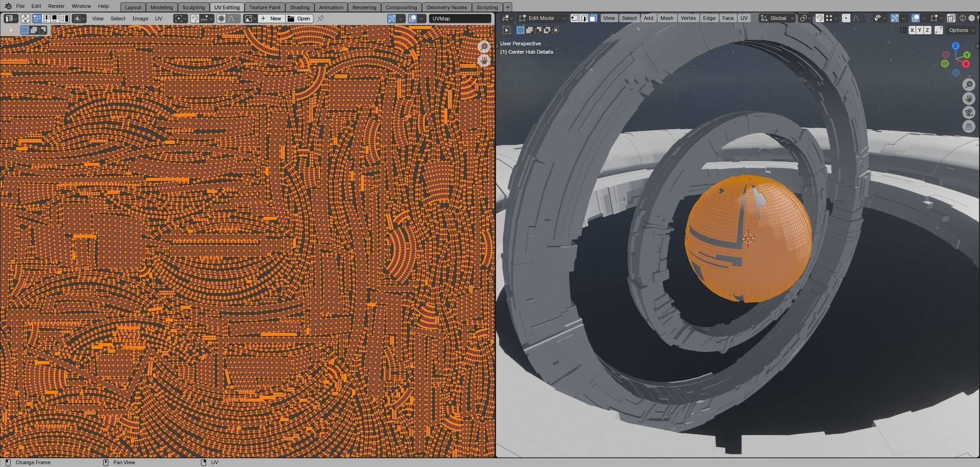
Task: Open the Face menu in 3D viewport
Action: click(728, 18)
